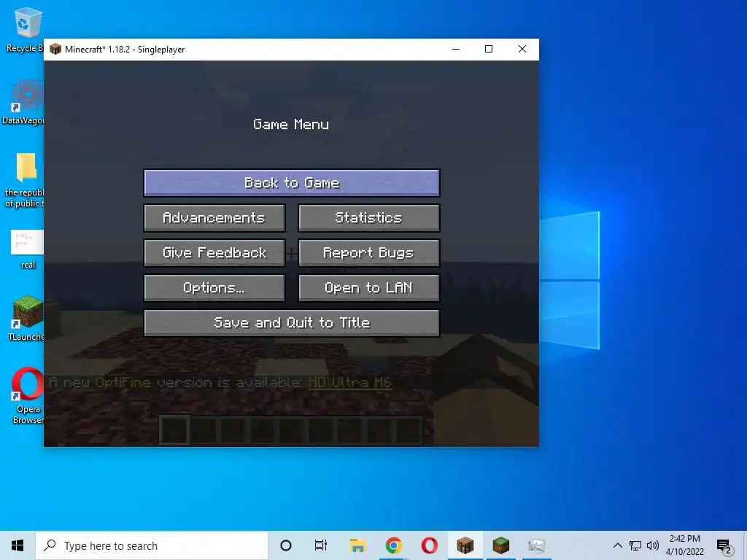This screenshot has width=747, height=560.
Task: Close the Minecraft window
Action: pyautogui.click(x=522, y=49)
